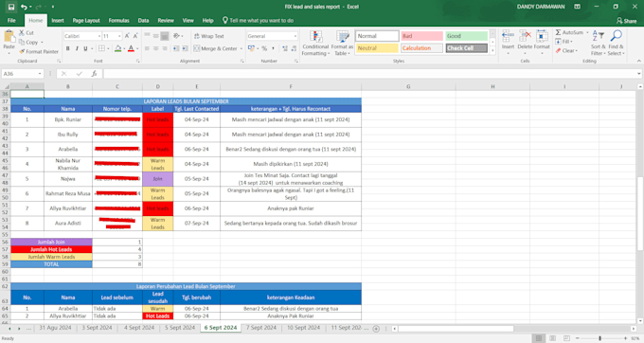The height and width of the screenshot is (343, 644).
Task: Toggle italic formatting
Action: pos(77,48)
